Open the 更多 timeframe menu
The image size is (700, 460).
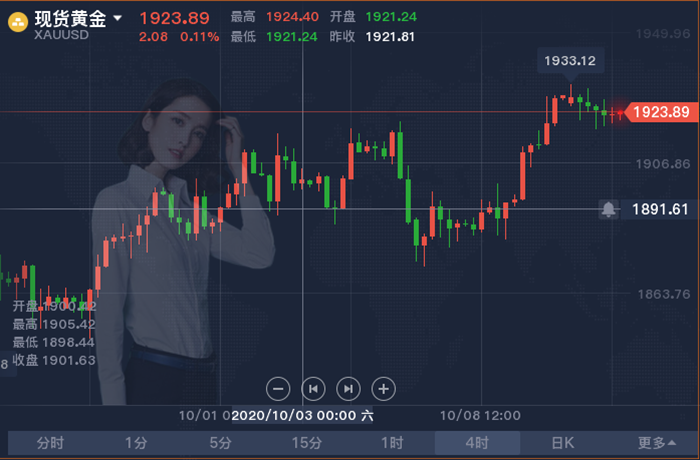(x=656, y=443)
